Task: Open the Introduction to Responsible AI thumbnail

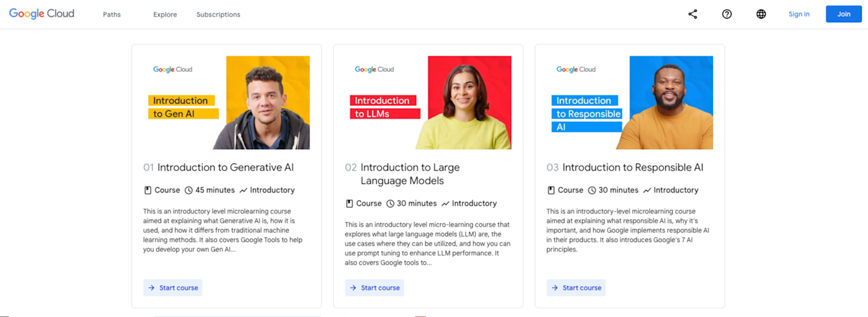Action: tap(629, 103)
